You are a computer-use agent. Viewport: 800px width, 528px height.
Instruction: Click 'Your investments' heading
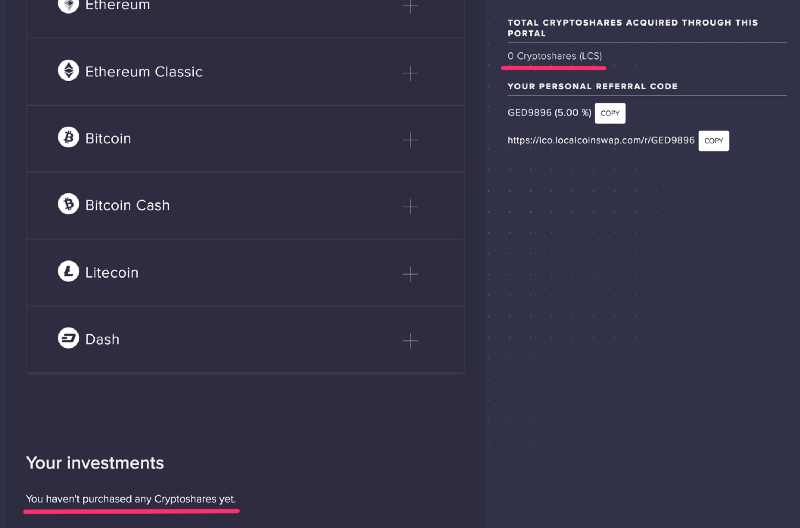95,463
